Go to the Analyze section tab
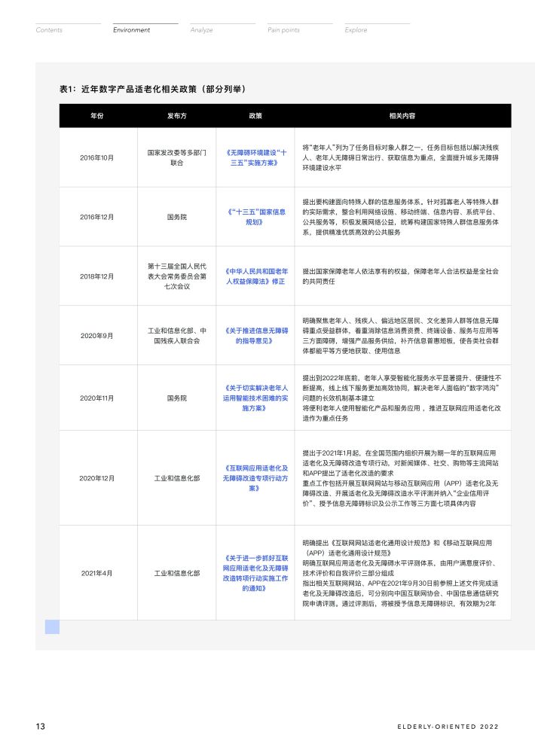Viewport: 535px width, 756px height. tap(202, 30)
